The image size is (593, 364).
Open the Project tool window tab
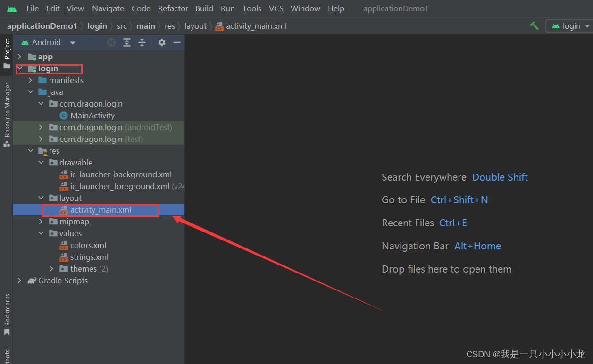pyautogui.click(x=7, y=53)
